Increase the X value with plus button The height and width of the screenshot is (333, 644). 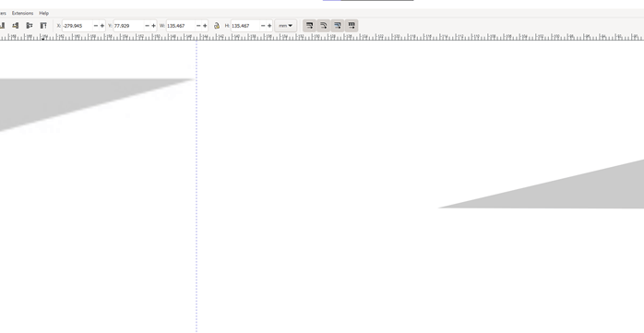coord(102,26)
